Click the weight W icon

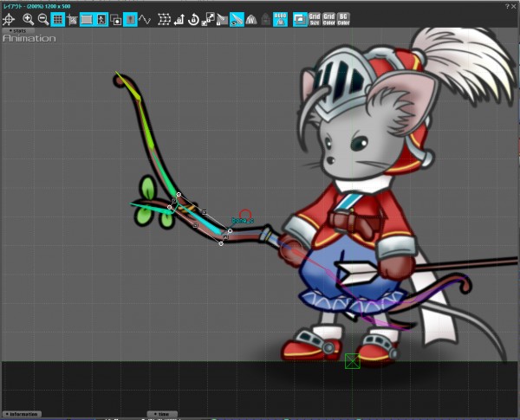pyautogui.click(x=251, y=20)
